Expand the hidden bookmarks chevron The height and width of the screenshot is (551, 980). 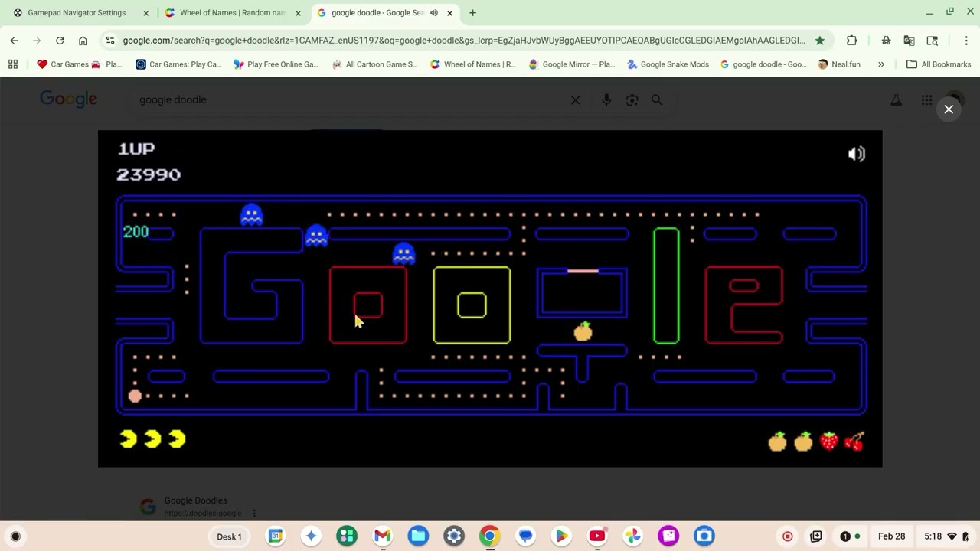(x=881, y=64)
